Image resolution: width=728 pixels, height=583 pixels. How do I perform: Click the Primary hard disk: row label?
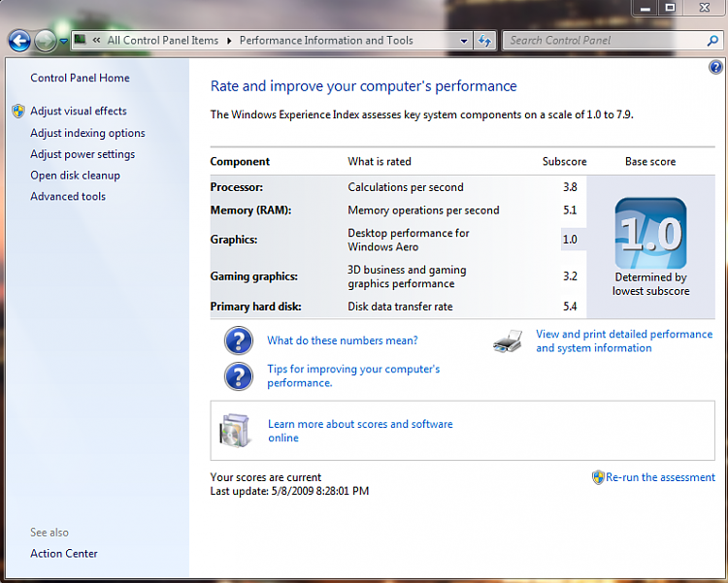(x=256, y=307)
